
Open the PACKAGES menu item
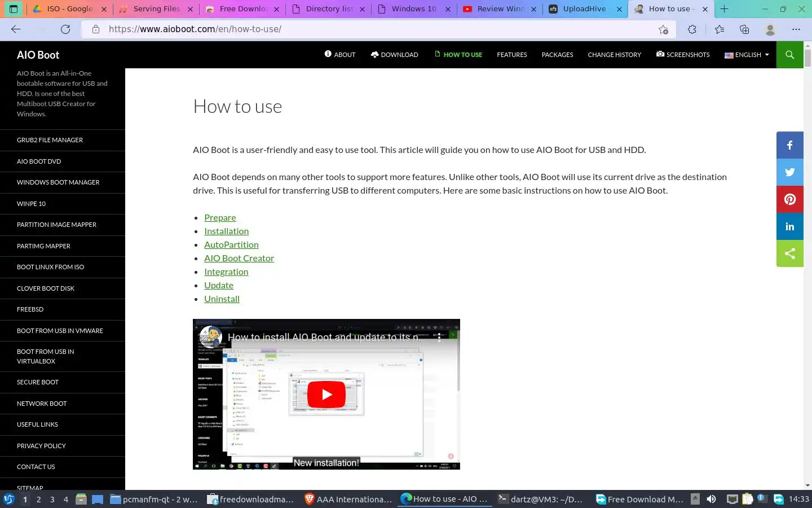tap(557, 55)
